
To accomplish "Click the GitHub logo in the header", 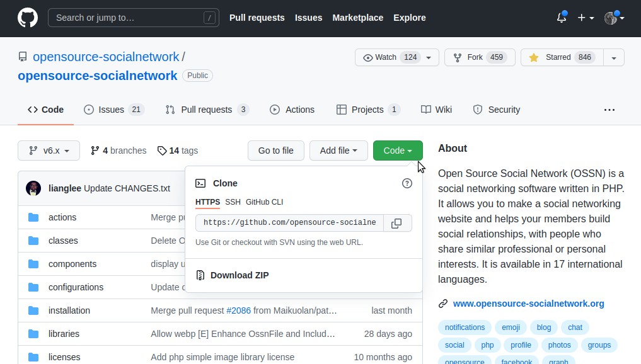I will [x=28, y=18].
